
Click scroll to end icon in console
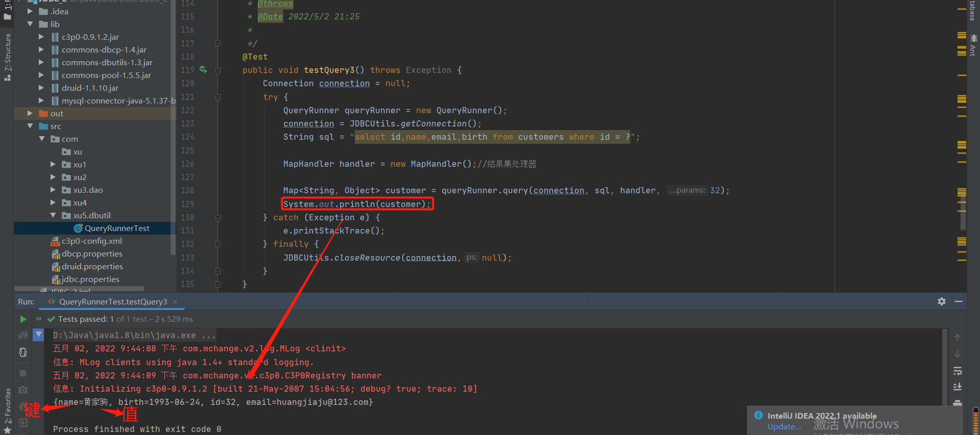pos(958,387)
